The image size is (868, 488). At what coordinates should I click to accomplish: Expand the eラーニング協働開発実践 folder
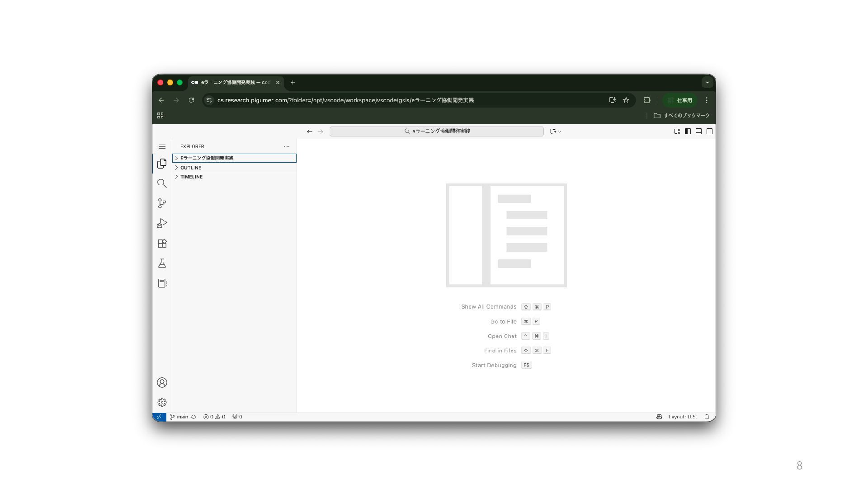207,158
